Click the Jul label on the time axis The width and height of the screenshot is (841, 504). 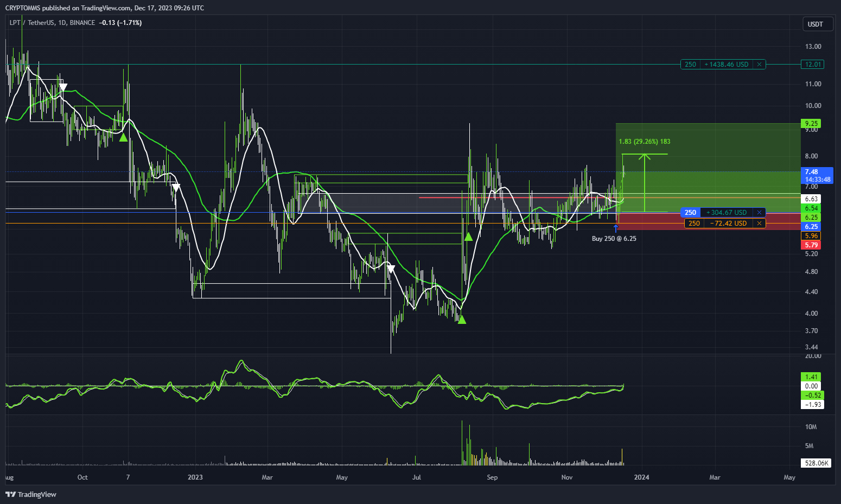(417, 477)
